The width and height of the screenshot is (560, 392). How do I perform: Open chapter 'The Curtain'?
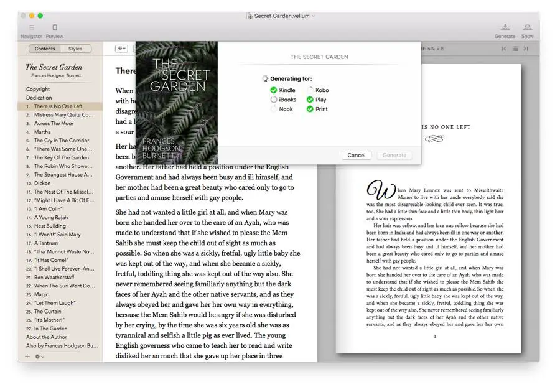60,311
